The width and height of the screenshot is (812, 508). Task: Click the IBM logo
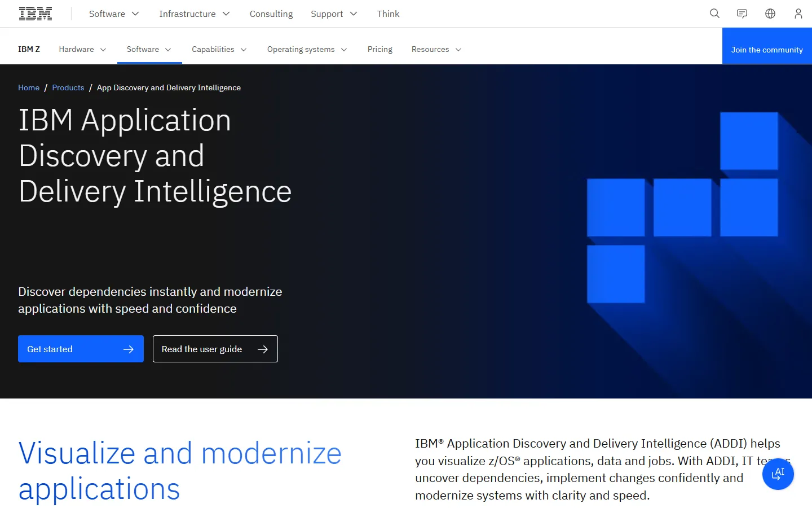click(x=36, y=14)
